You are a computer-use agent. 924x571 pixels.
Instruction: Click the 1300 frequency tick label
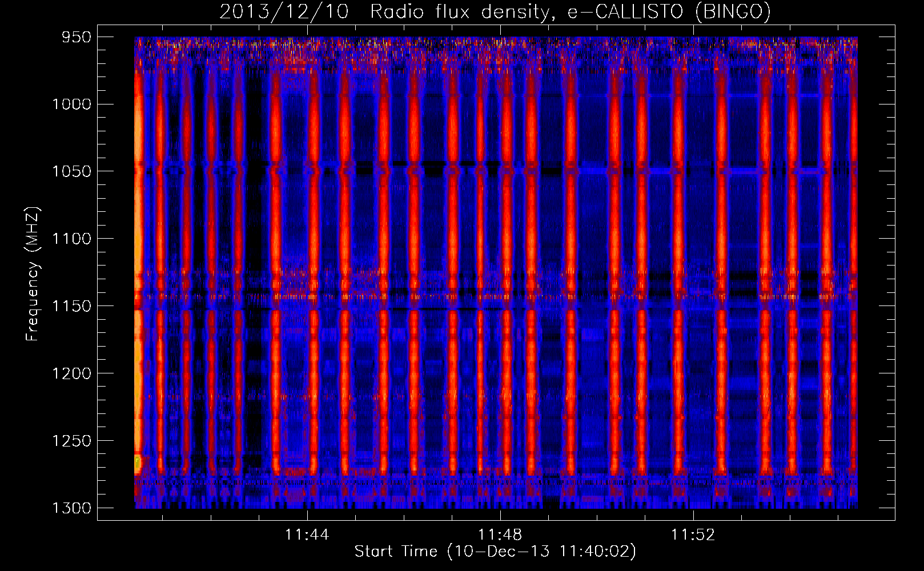(71, 508)
